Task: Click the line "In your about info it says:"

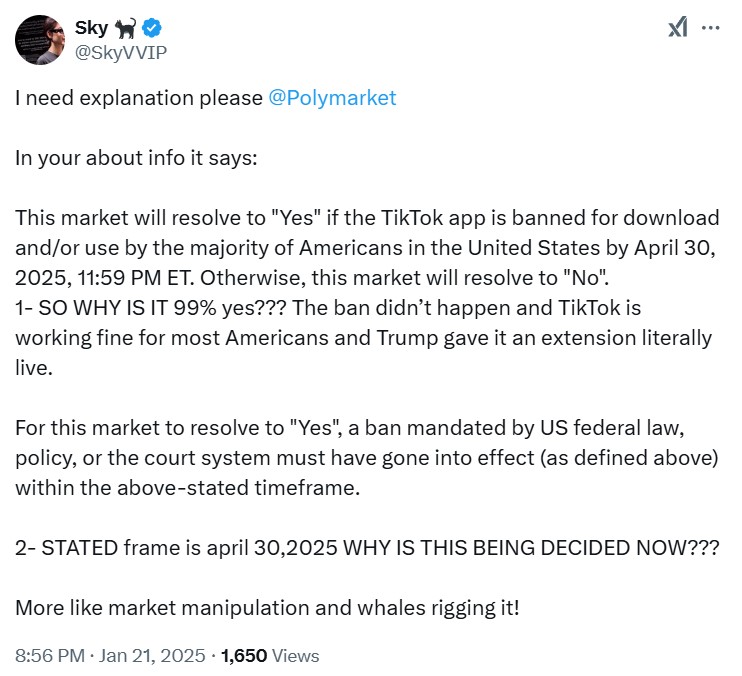Action: (x=136, y=158)
